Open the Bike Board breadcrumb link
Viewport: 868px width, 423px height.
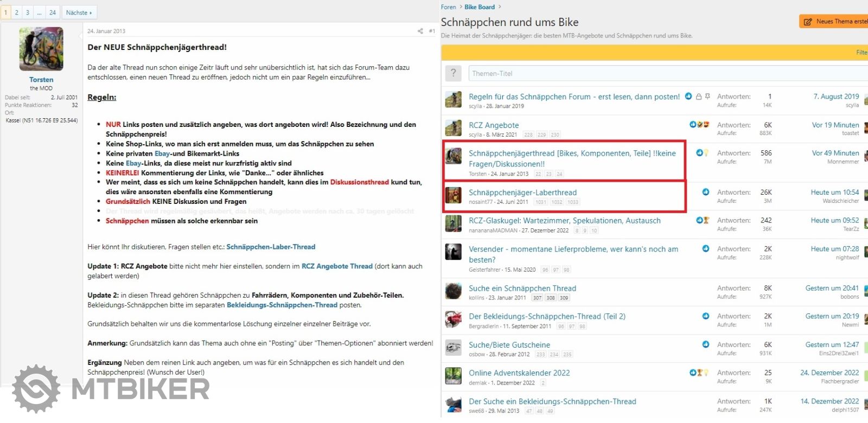click(x=480, y=7)
